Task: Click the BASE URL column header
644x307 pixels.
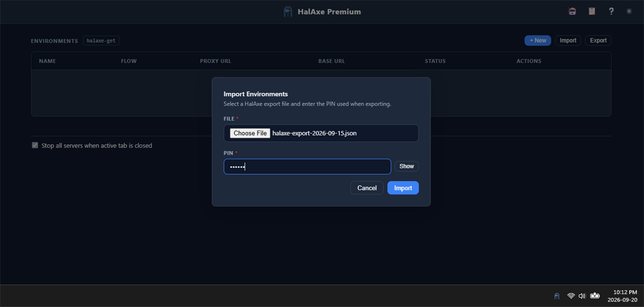Action: point(331,61)
